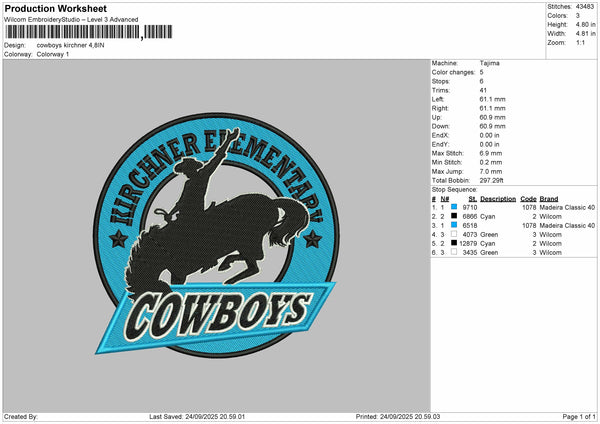The image size is (600, 424).
Task: Click stitch count '6866' in row 2
Action: coord(470,217)
